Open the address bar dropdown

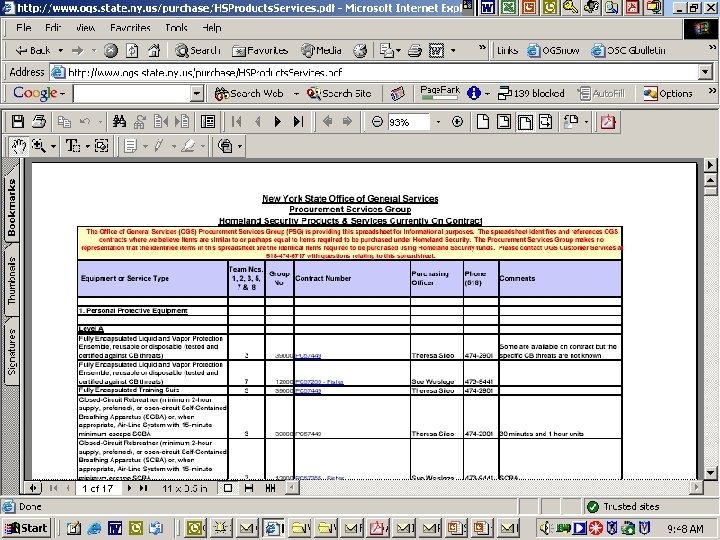pos(705,72)
